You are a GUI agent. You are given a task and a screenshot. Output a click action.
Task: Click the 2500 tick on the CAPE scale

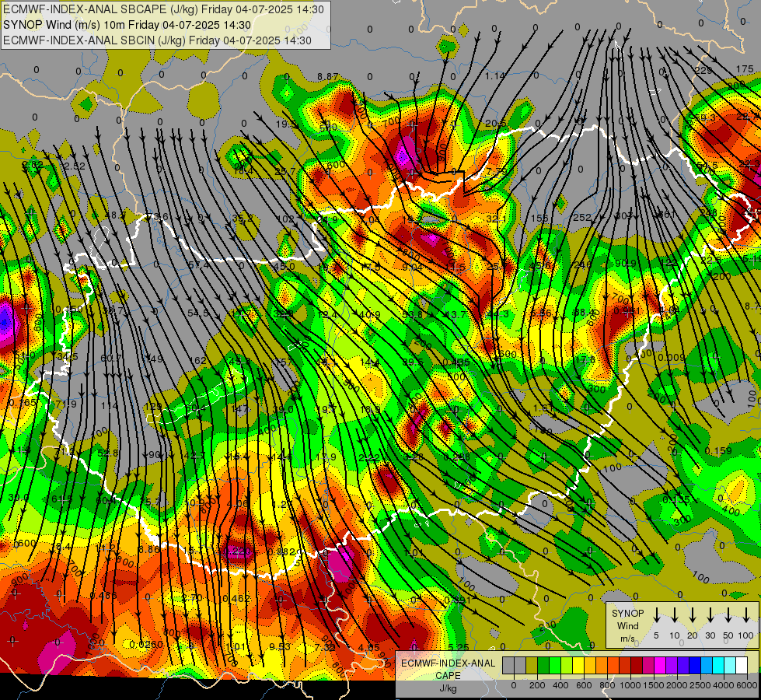(x=701, y=685)
